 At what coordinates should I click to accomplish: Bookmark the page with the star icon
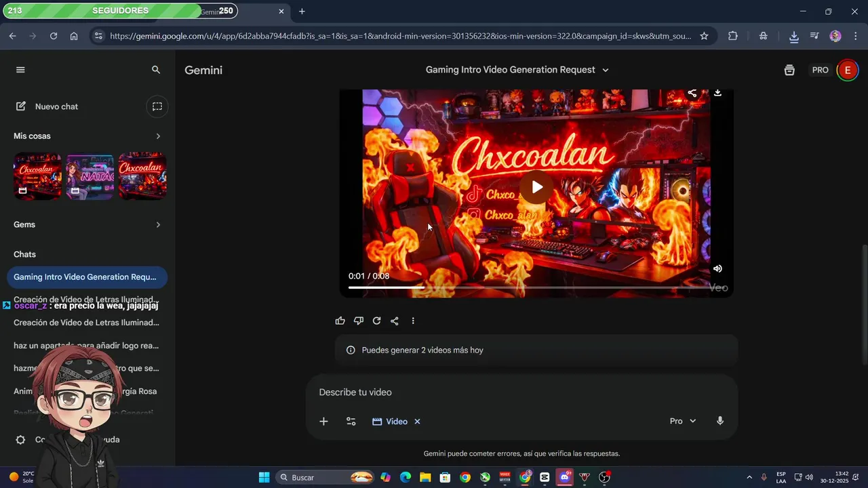(704, 36)
